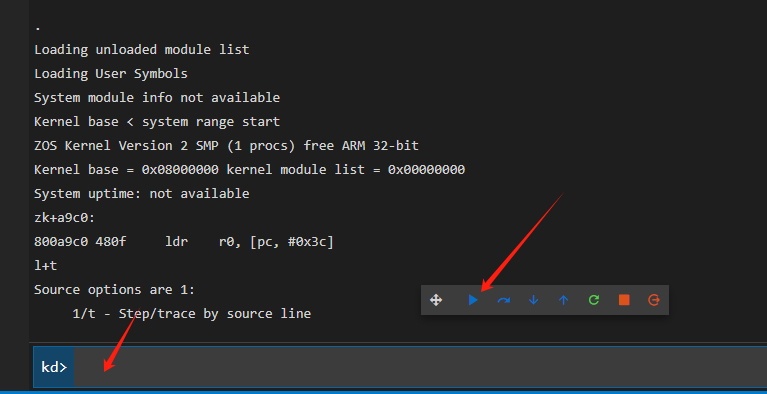Select 'System uptime: not available' line
The width and height of the screenshot is (767, 394).
[142, 194]
